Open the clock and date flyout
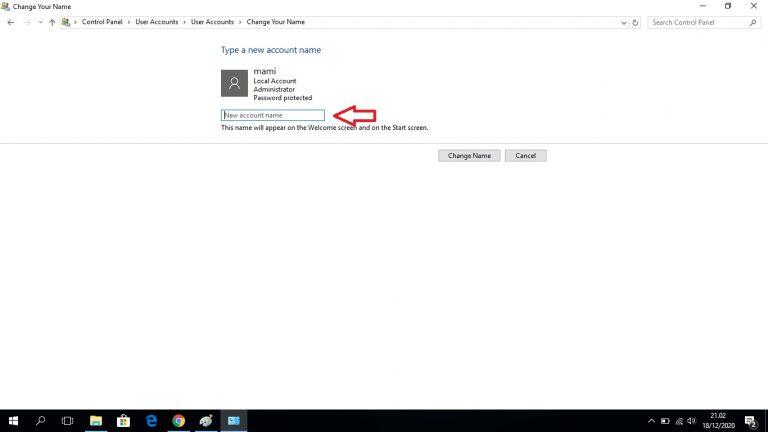Image resolution: width=768 pixels, height=432 pixels. pos(719,421)
